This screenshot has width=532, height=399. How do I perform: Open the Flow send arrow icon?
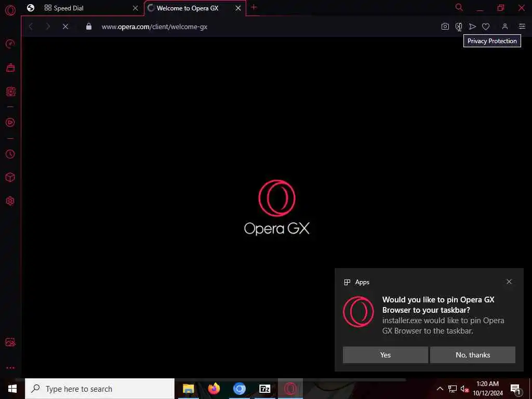coord(472,26)
